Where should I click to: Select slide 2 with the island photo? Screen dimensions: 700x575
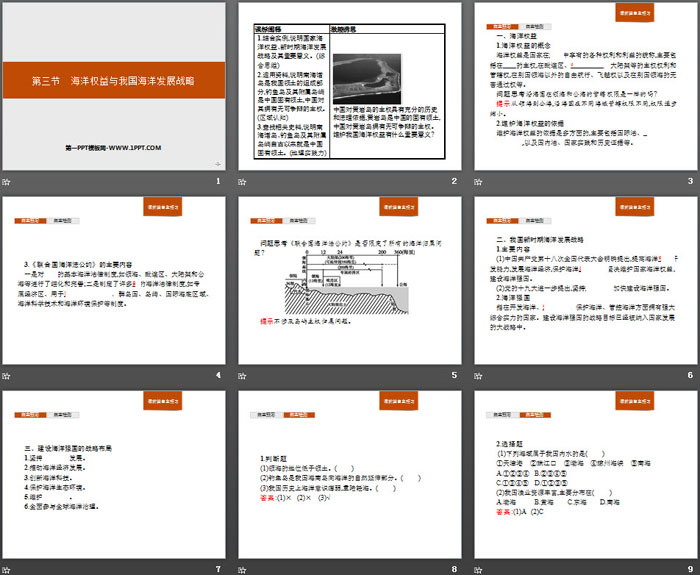tap(350, 86)
